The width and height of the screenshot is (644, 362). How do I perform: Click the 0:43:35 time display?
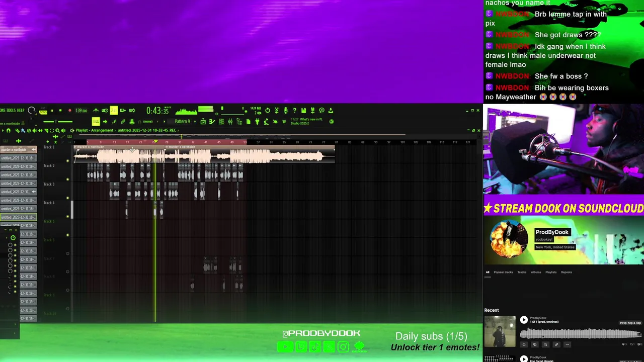[x=157, y=111]
